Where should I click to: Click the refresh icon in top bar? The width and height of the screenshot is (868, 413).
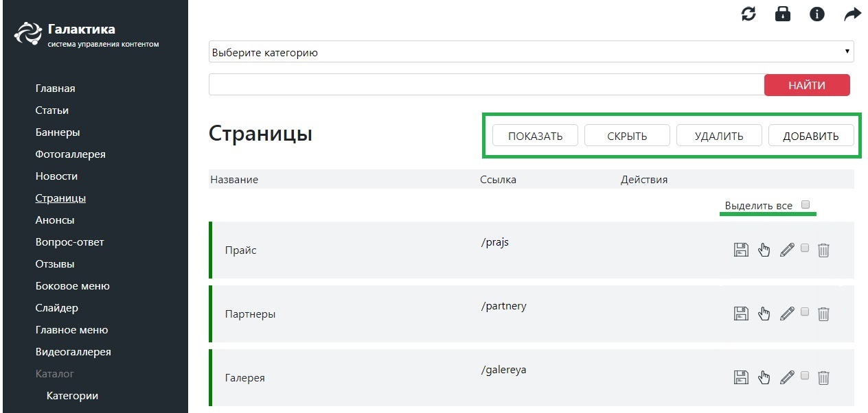tap(749, 14)
